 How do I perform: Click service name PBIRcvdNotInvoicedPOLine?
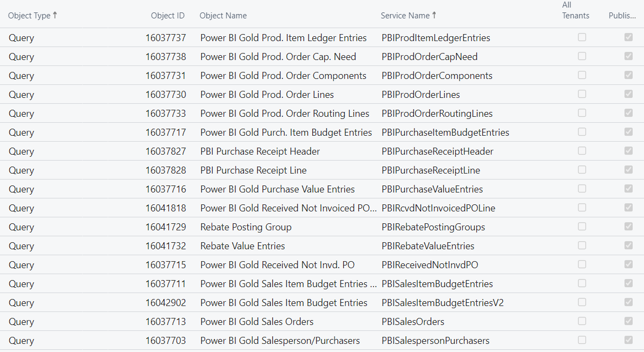click(438, 208)
